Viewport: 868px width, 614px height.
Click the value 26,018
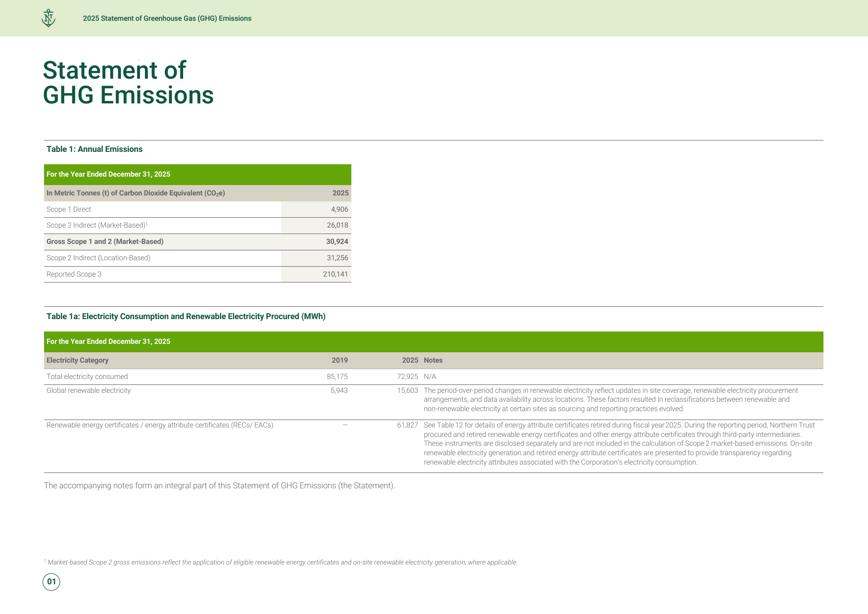(338, 225)
